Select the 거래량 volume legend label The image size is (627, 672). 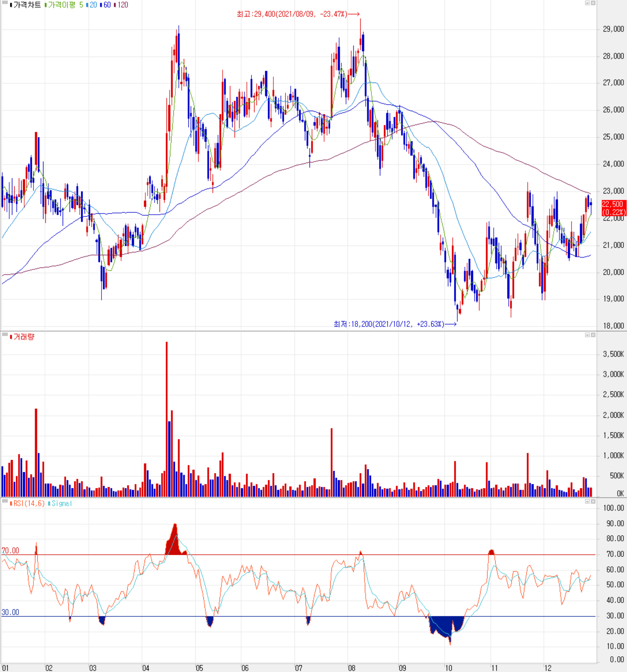click(22, 337)
